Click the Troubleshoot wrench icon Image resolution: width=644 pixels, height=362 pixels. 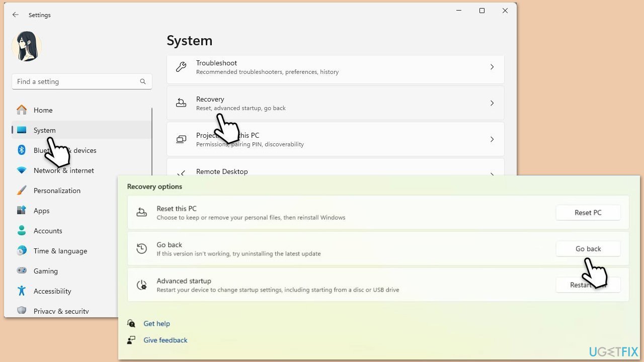[181, 67]
